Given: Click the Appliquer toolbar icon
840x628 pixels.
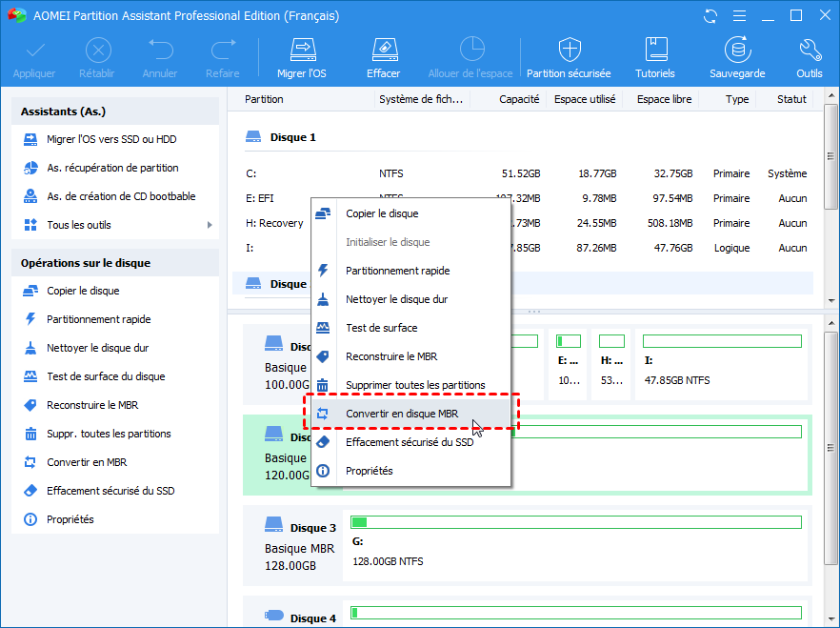Looking at the screenshot, I should point(34,55).
